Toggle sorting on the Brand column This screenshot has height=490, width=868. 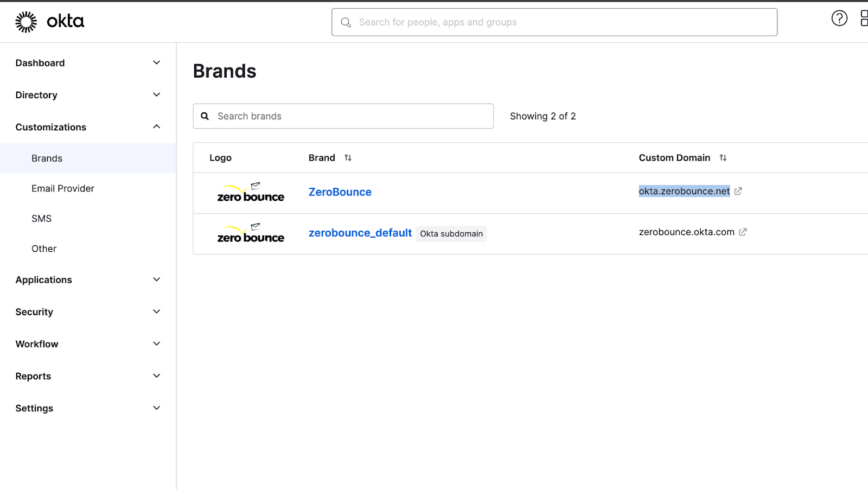coord(348,157)
